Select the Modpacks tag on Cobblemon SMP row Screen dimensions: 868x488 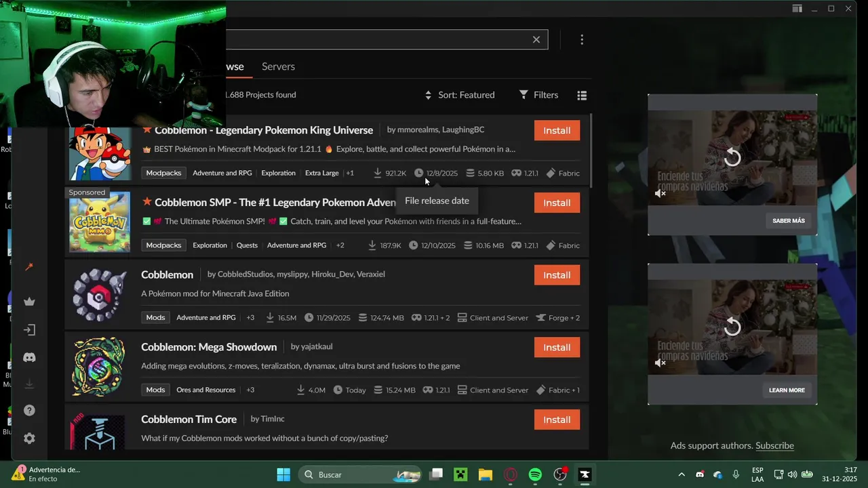163,245
